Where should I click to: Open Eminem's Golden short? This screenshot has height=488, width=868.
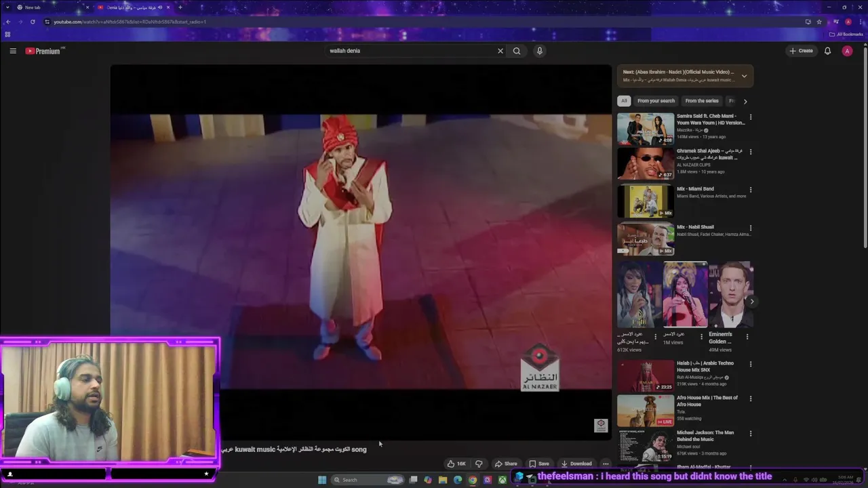tap(730, 295)
